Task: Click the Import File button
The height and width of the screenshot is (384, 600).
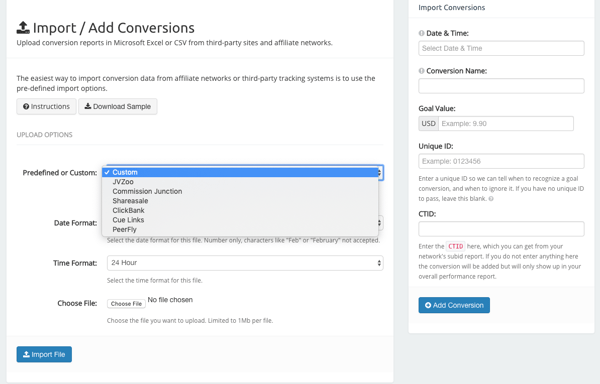Action: click(44, 354)
